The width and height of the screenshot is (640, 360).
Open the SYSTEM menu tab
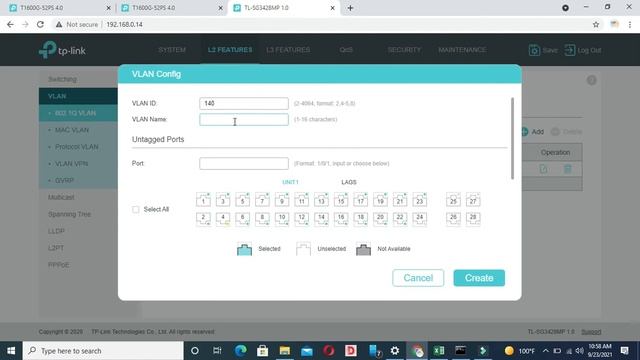[172, 50]
